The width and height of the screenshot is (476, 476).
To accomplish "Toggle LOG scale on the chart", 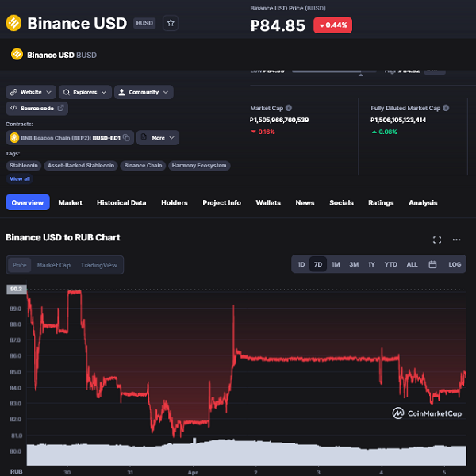I will click(x=455, y=264).
